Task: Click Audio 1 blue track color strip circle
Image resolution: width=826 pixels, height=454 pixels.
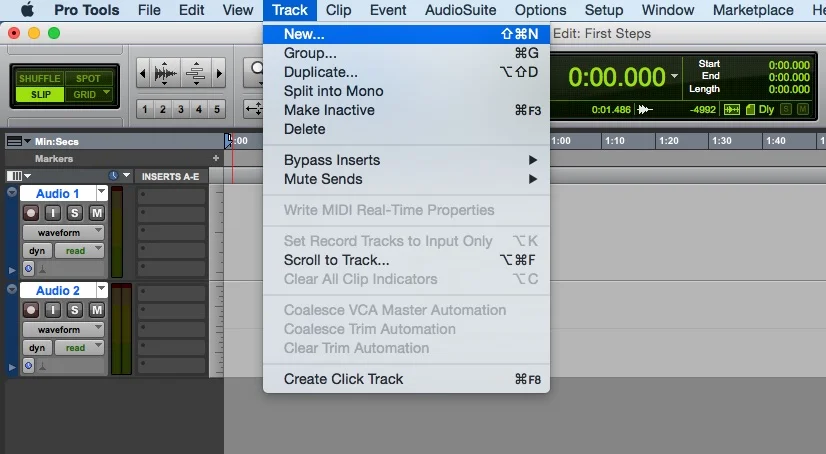Action: 12,192
